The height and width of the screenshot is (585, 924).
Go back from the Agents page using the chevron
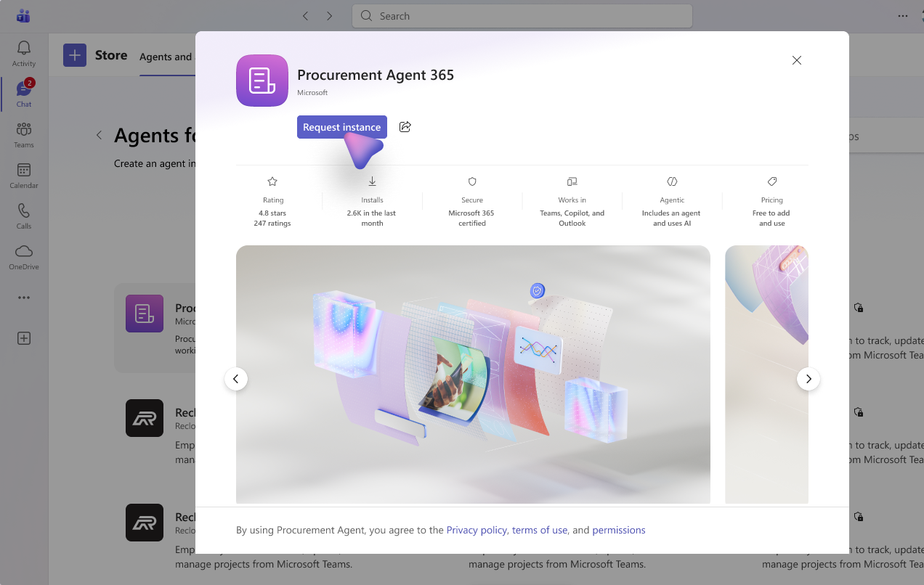(99, 135)
